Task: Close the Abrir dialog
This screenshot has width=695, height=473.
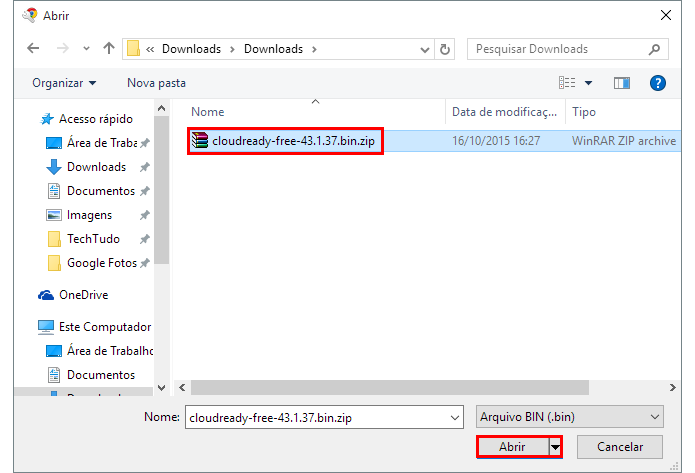Action: (x=666, y=16)
